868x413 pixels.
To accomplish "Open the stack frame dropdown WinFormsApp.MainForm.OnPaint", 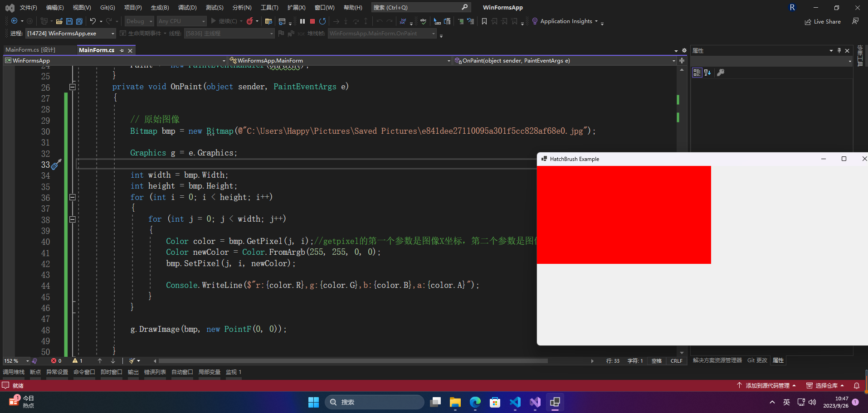I will (x=382, y=34).
